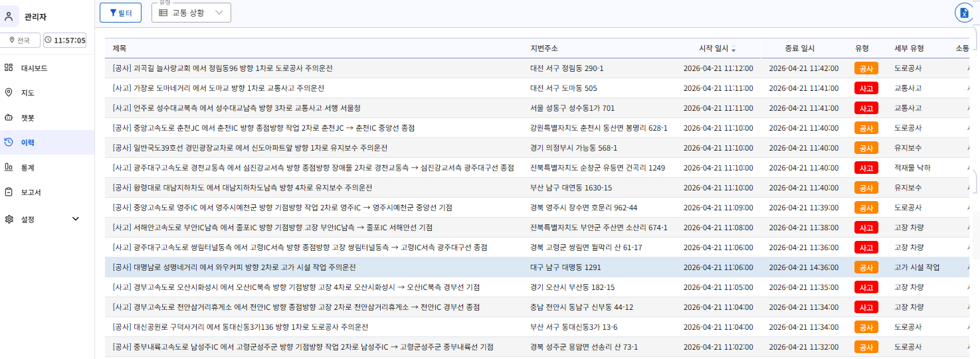980x359 pixels.
Task: Click the 이력 history clock icon
Action: pos(9,142)
